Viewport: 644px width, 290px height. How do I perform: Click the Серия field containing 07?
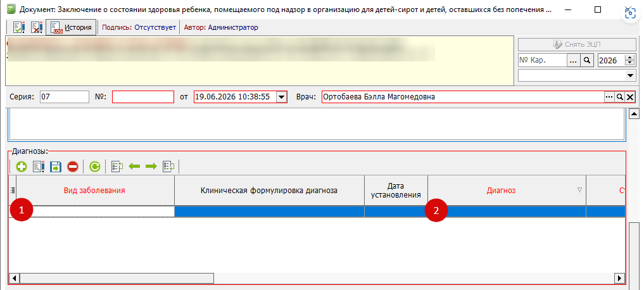coord(65,97)
